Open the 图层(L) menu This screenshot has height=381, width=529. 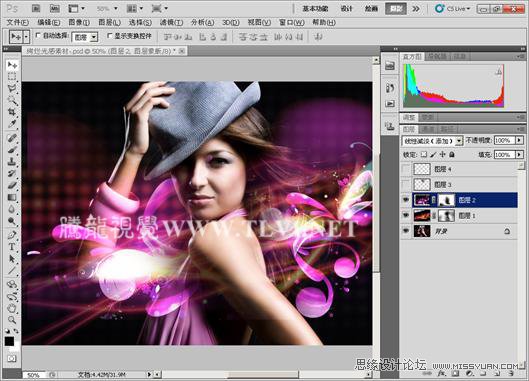(109, 22)
